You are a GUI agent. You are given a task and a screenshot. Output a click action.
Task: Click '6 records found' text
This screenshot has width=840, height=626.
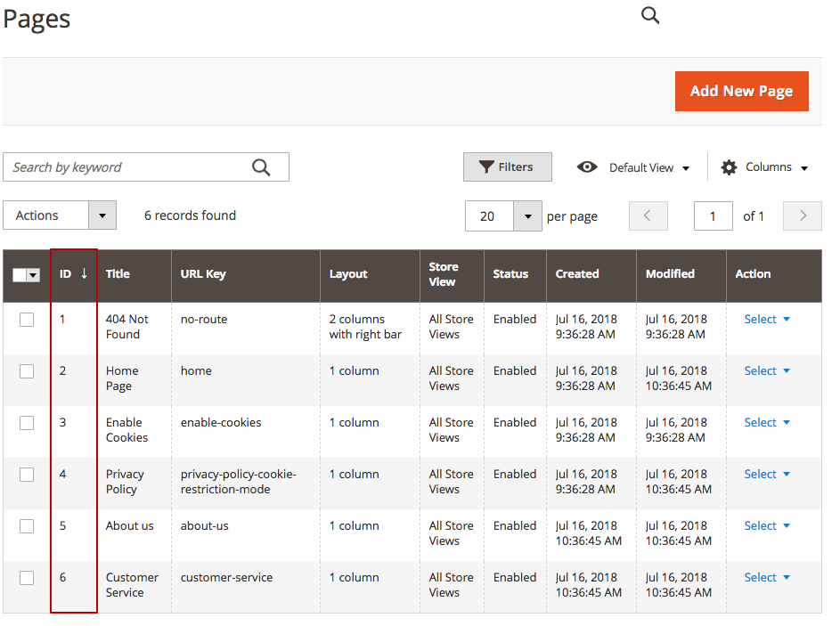point(190,215)
